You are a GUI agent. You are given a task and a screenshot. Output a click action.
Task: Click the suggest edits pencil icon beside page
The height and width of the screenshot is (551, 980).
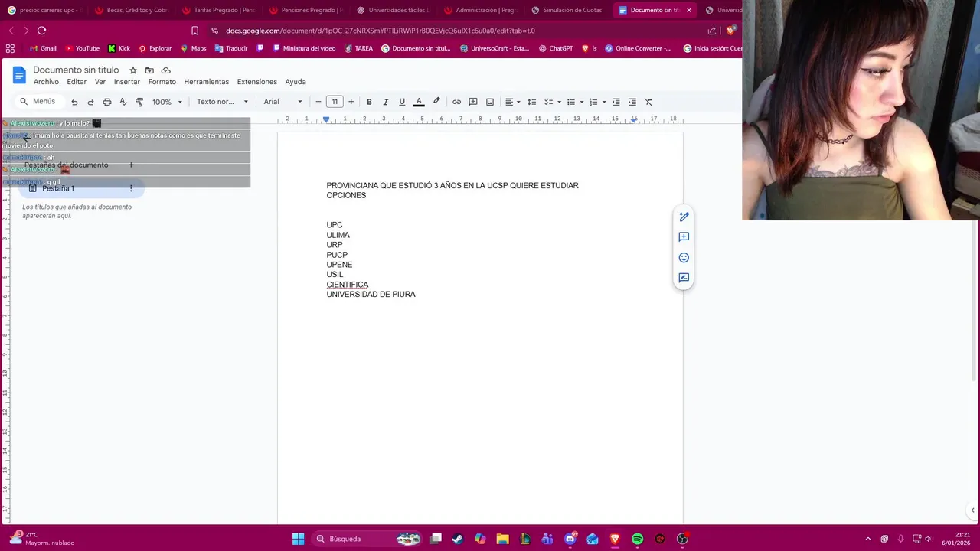684,217
